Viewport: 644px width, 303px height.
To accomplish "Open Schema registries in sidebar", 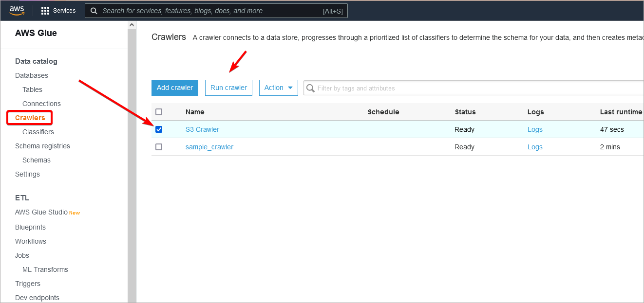I will click(x=42, y=146).
